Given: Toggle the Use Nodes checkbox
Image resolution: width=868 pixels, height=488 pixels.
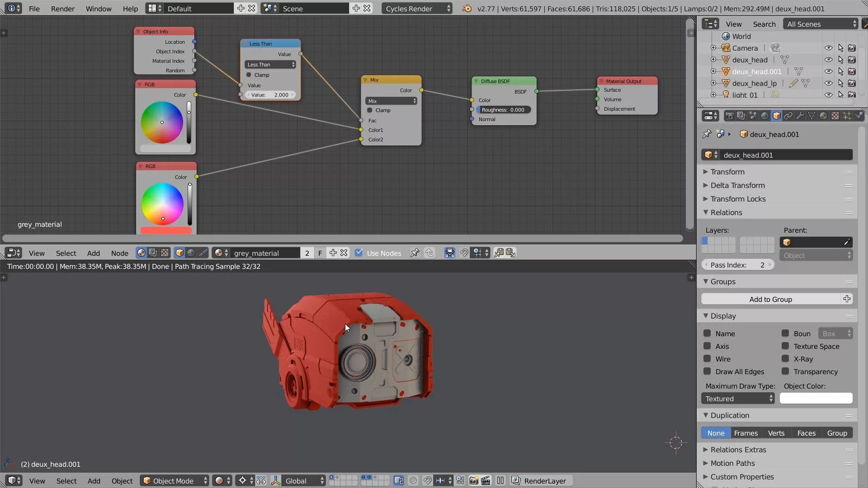Looking at the screenshot, I should click(x=359, y=253).
